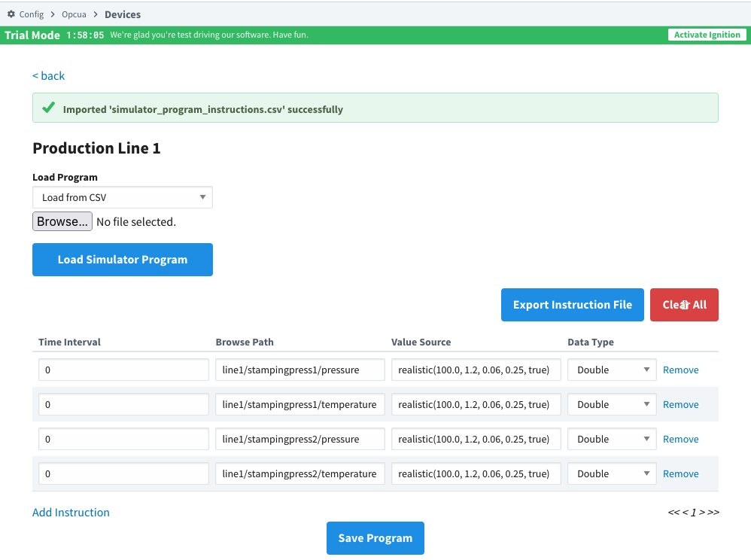Viewport: 751px width, 560px height.
Task: Remove the stampingpress2/pressure instruction
Action: click(680, 439)
